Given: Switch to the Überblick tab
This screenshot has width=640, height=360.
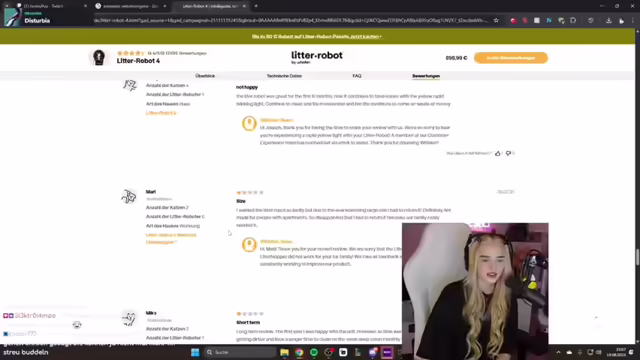Looking at the screenshot, I should point(205,76).
